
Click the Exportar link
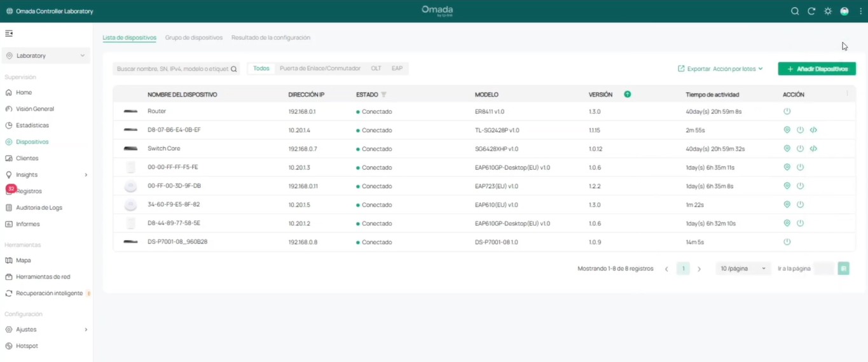(694, 69)
